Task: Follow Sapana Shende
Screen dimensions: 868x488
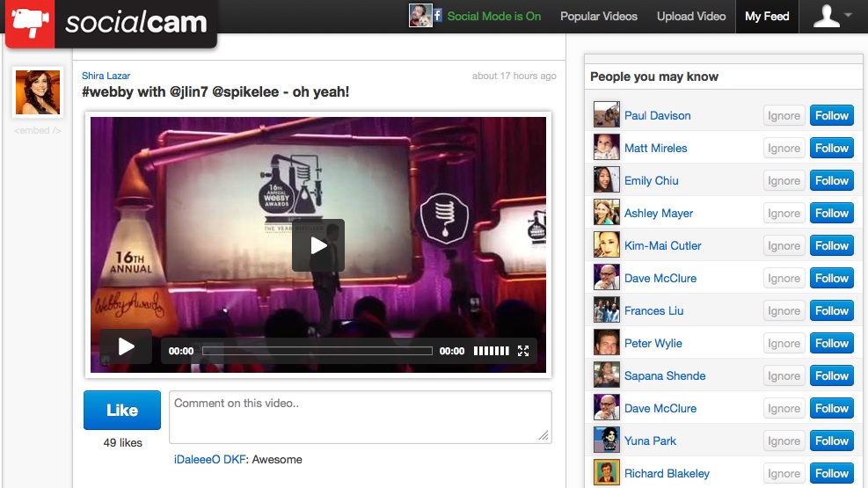Action: [x=831, y=376]
